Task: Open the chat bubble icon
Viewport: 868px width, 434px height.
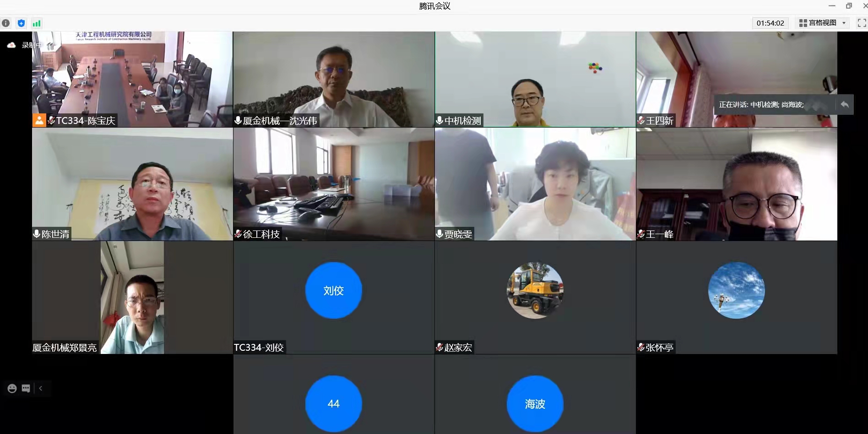Action: 26,388
